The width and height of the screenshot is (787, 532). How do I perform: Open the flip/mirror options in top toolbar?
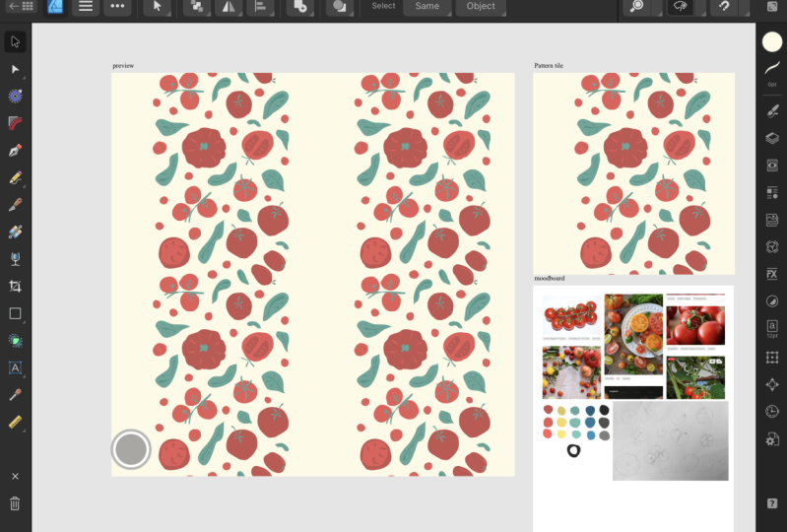tap(229, 7)
